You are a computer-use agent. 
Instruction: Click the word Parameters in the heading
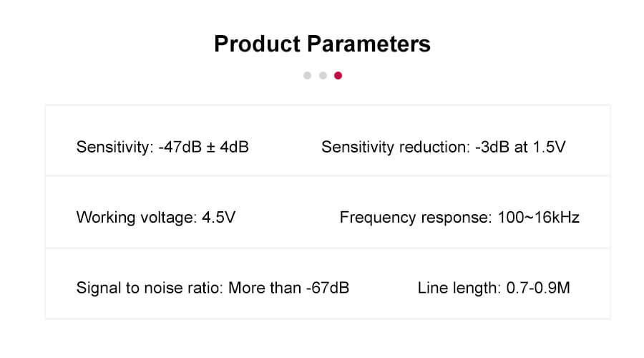[x=369, y=44]
